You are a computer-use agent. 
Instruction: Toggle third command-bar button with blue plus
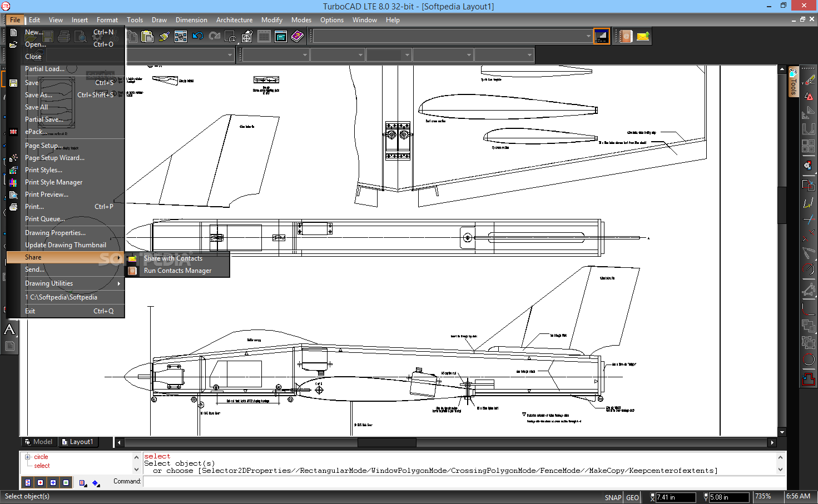point(53,482)
